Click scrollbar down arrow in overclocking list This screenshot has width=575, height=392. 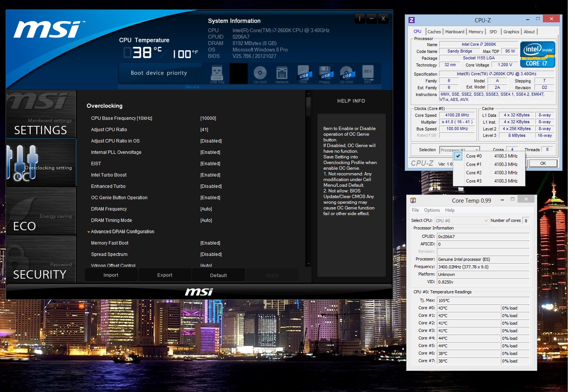click(308, 264)
